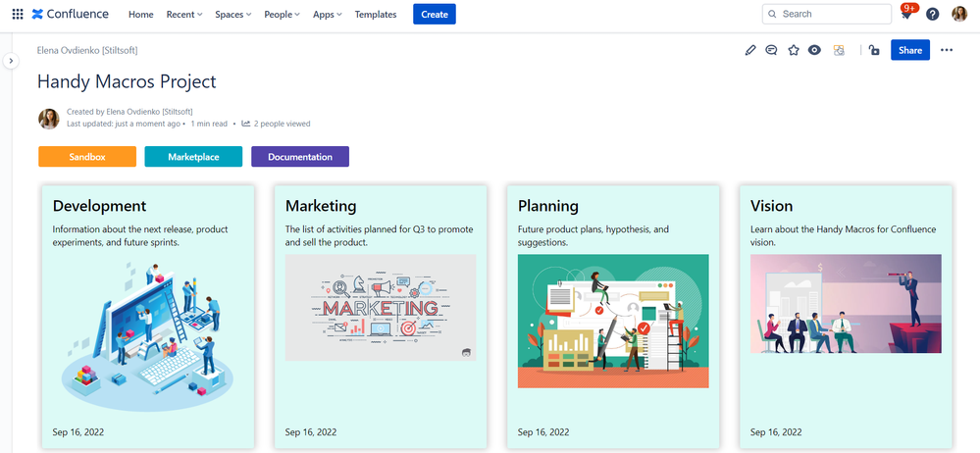The height and width of the screenshot is (453, 980).
Task: Click the Development card illustration
Action: [147, 335]
